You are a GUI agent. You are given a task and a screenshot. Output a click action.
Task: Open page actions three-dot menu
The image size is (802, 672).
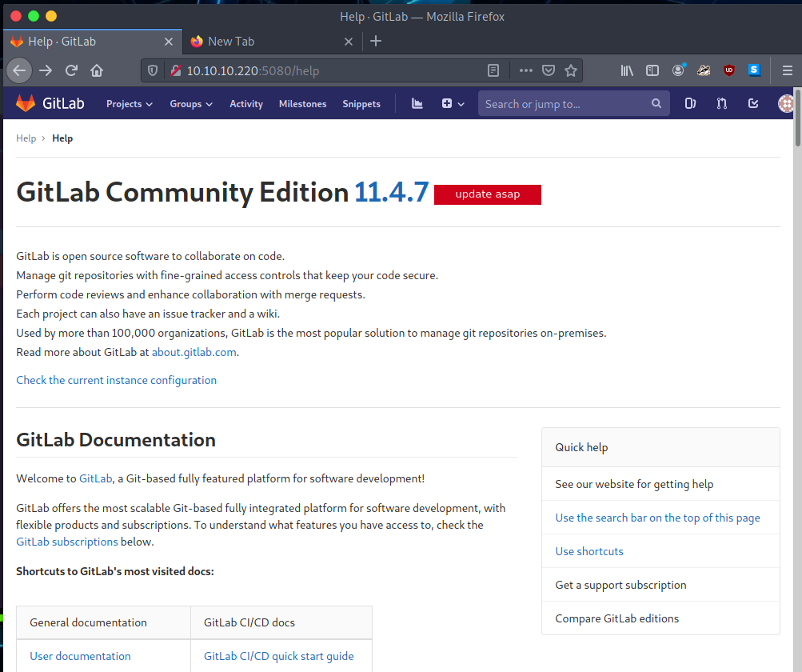[526, 70]
